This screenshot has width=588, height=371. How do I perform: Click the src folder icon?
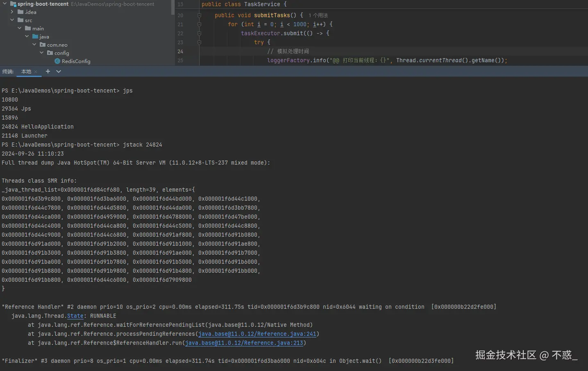click(x=20, y=20)
